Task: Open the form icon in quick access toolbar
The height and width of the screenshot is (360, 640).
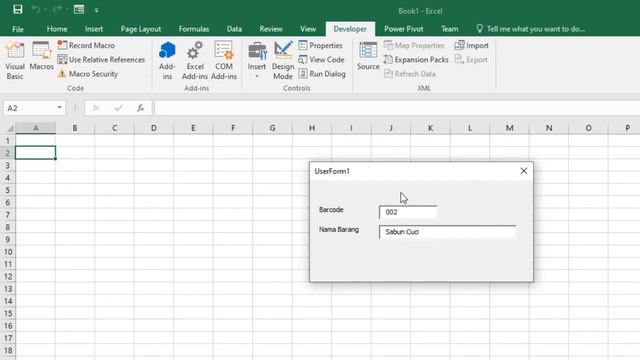Action: click(x=79, y=9)
